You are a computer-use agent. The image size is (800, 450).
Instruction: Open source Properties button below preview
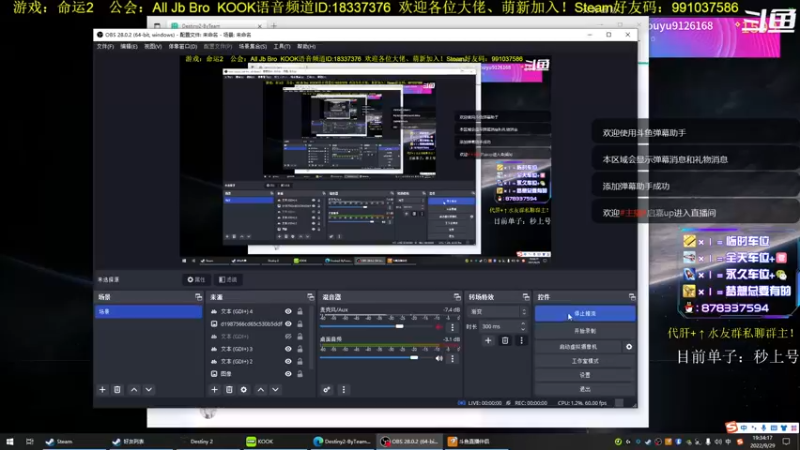click(196, 280)
